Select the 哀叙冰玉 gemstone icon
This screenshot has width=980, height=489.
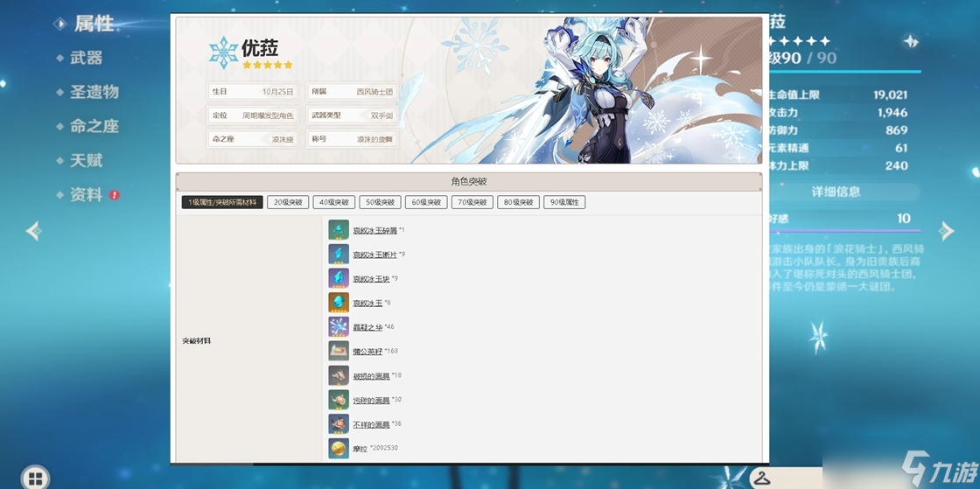pyautogui.click(x=339, y=303)
